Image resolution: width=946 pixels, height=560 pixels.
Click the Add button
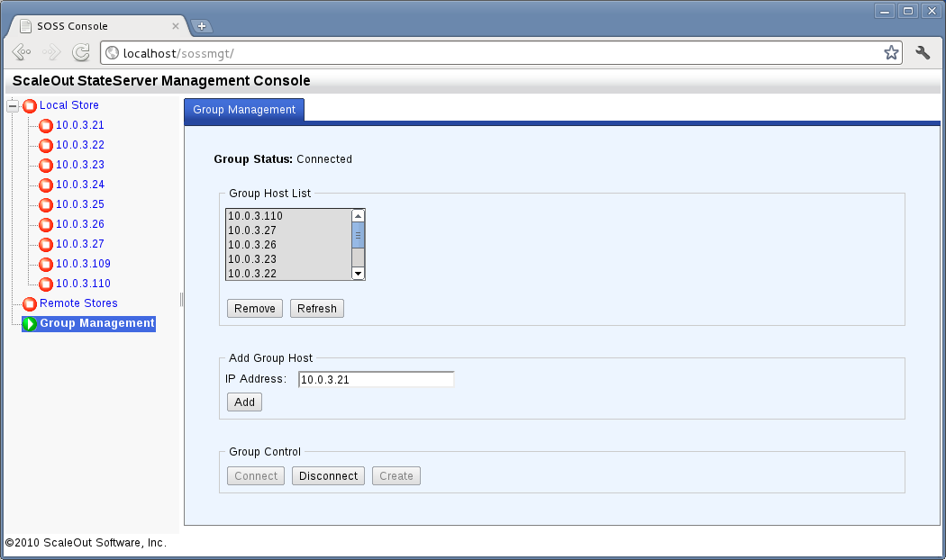tap(244, 402)
